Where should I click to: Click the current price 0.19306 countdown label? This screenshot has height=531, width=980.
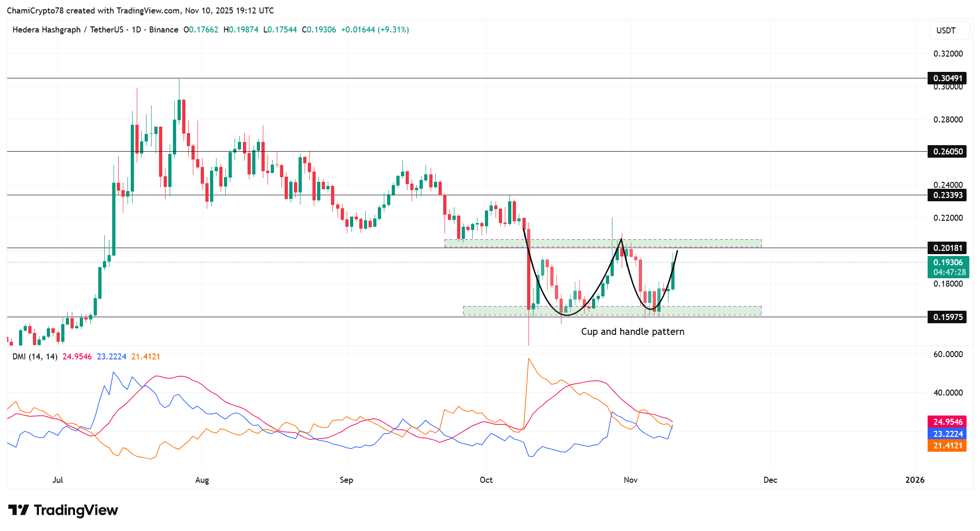[x=948, y=267]
